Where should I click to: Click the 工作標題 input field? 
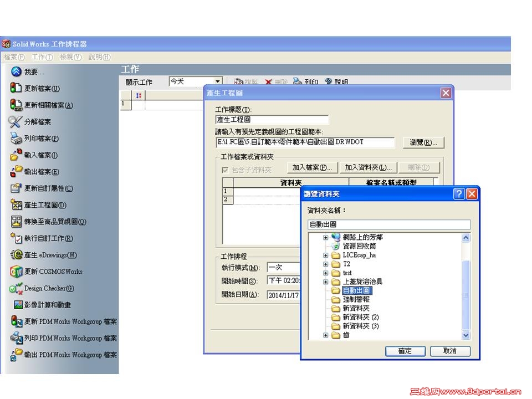[272, 120]
